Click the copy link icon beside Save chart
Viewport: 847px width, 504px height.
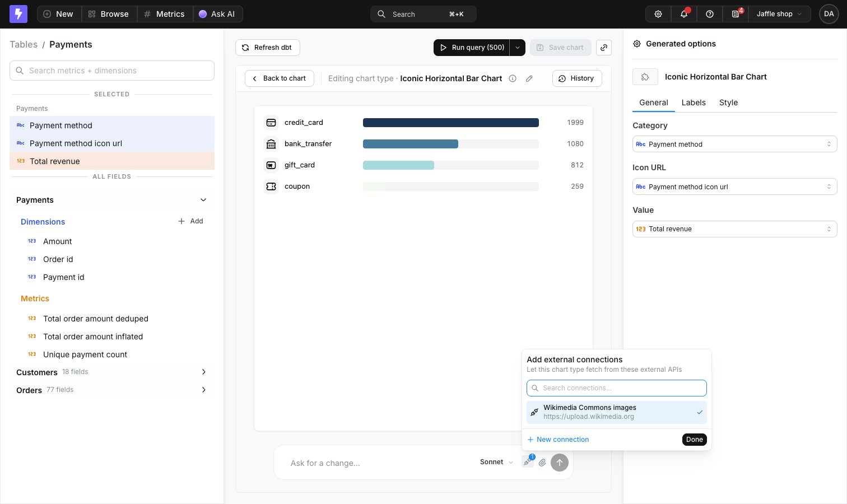[604, 48]
